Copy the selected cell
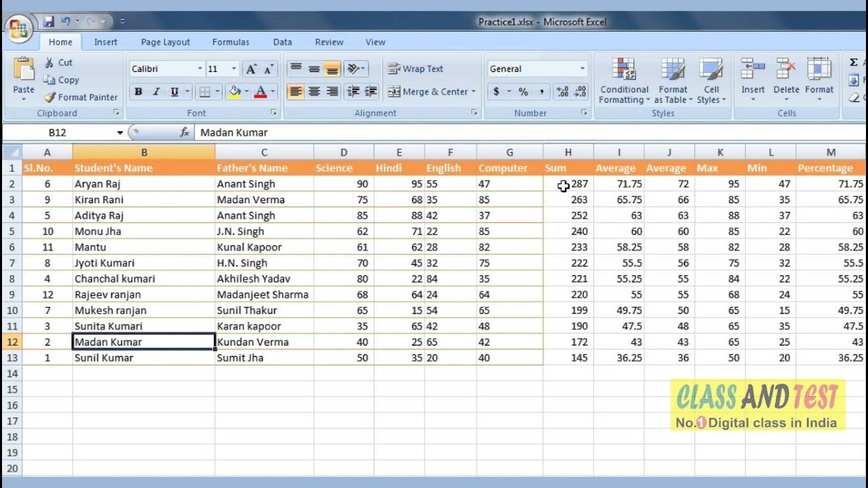 (61, 80)
